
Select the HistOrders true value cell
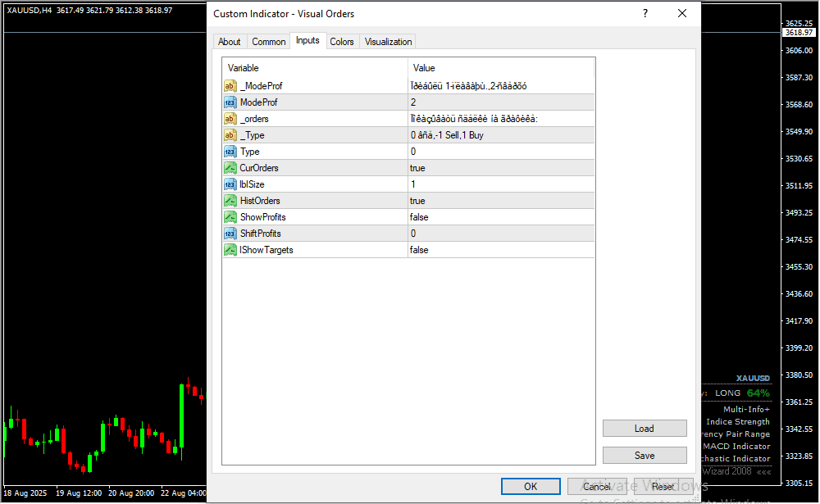click(501, 201)
